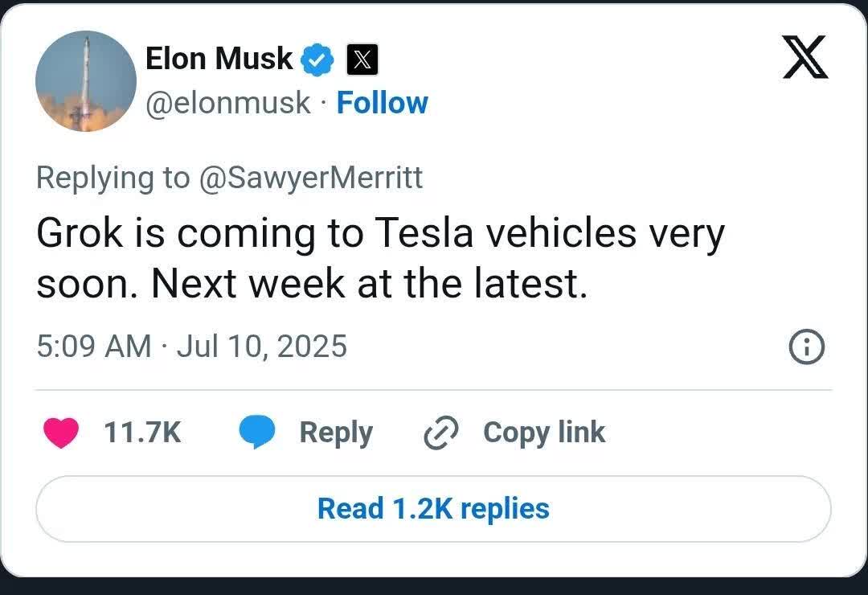The width and height of the screenshot is (868, 595).
Task: Open the Elon Musk display name
Action: (219, 59)
